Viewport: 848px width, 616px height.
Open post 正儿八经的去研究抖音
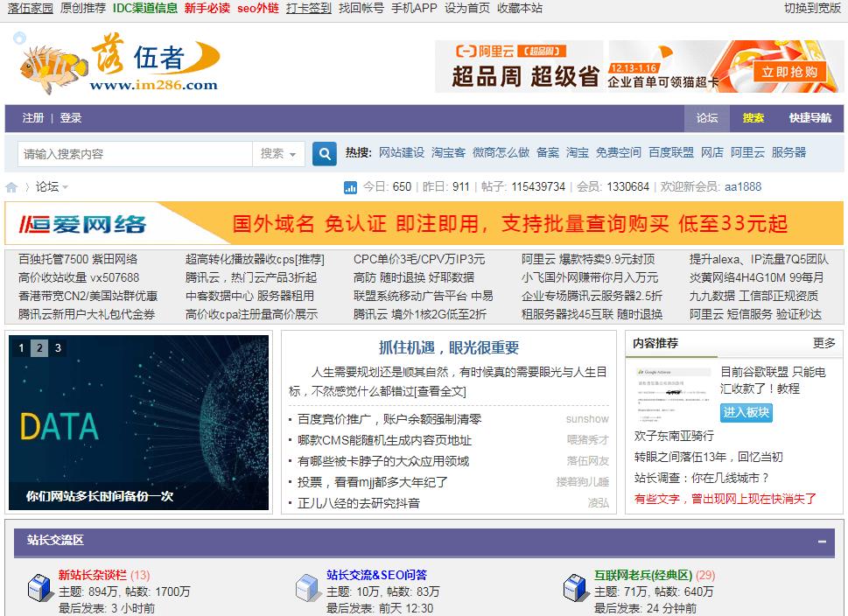[x=359, y=503]
